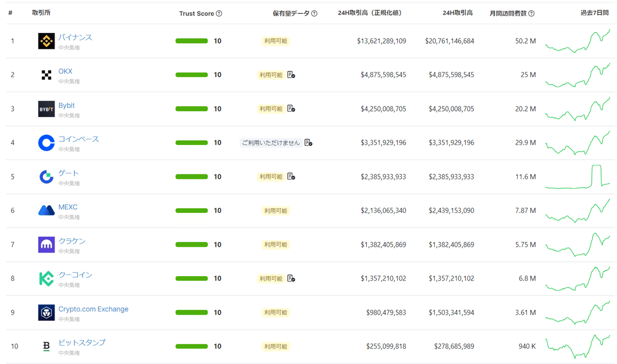
Task: Click the Kraken logo icon
Action: pos(45,244)
